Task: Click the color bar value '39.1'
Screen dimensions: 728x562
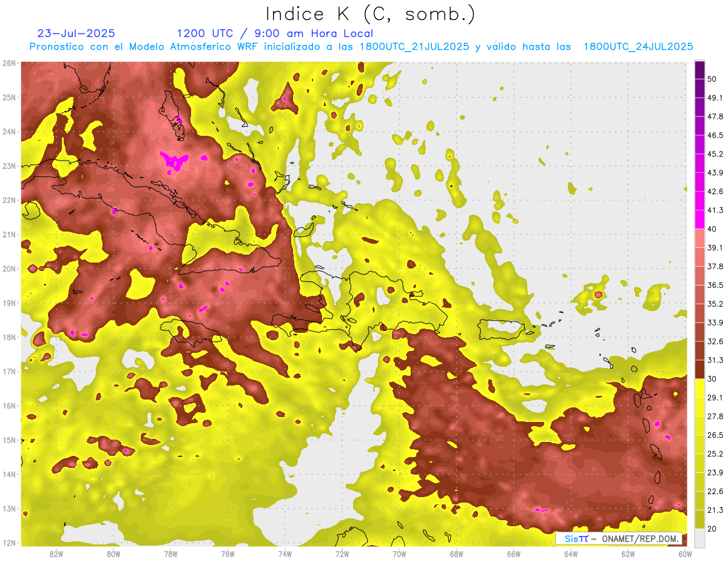Action: [x=715, y=248]
